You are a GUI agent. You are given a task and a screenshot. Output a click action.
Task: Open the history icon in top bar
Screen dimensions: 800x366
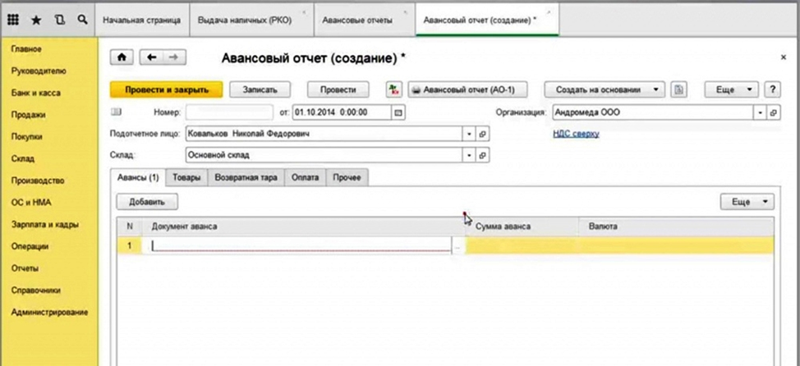[x=60, y=20]
